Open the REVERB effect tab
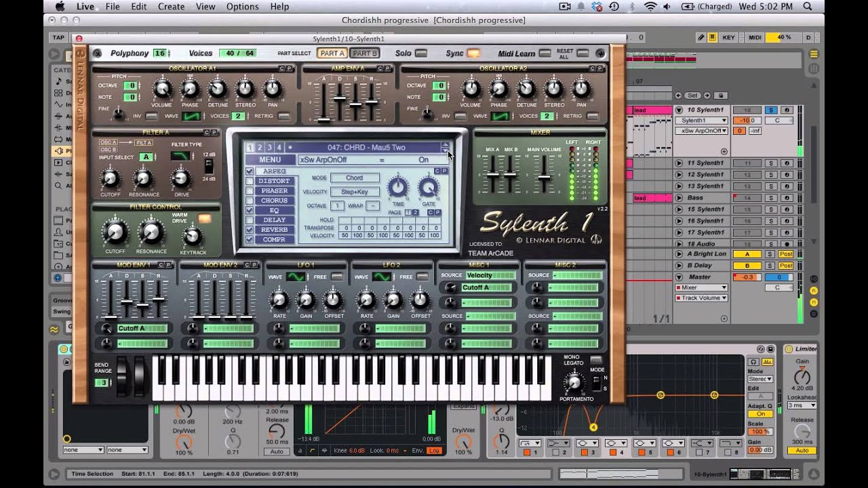 [275, 230]
